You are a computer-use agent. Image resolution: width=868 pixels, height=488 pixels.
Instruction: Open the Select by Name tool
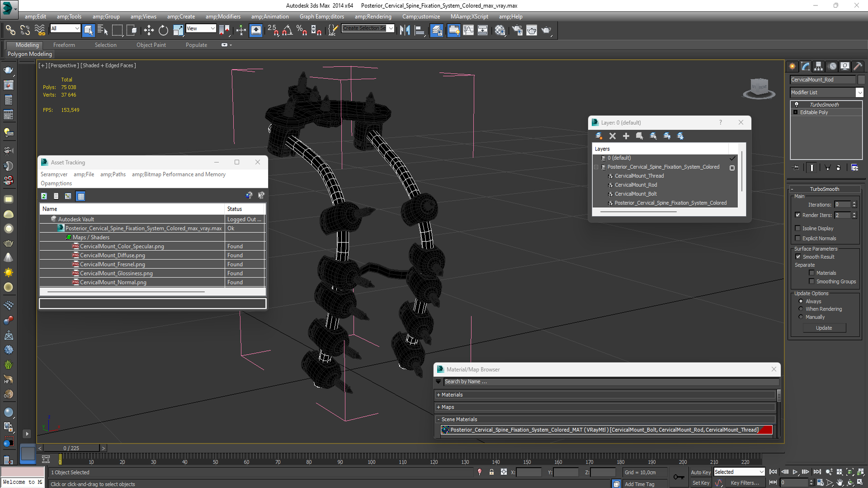click(x=103, y=30)
